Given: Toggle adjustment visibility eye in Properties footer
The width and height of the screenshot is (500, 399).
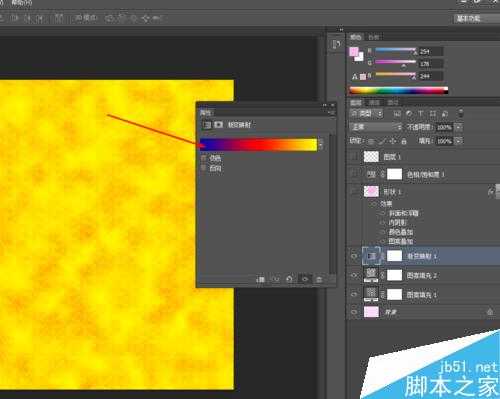Looking at the screenshot, I should [x=305, y=279].
